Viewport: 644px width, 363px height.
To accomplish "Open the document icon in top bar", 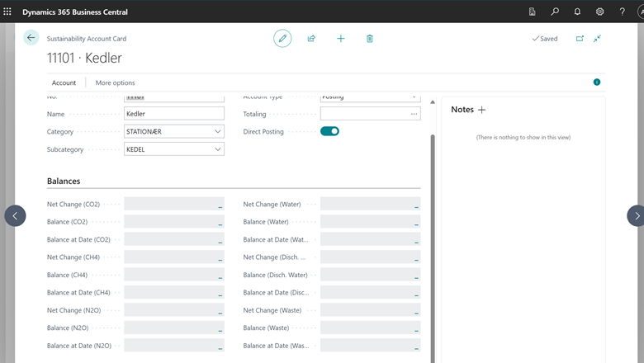I will 533,12.
